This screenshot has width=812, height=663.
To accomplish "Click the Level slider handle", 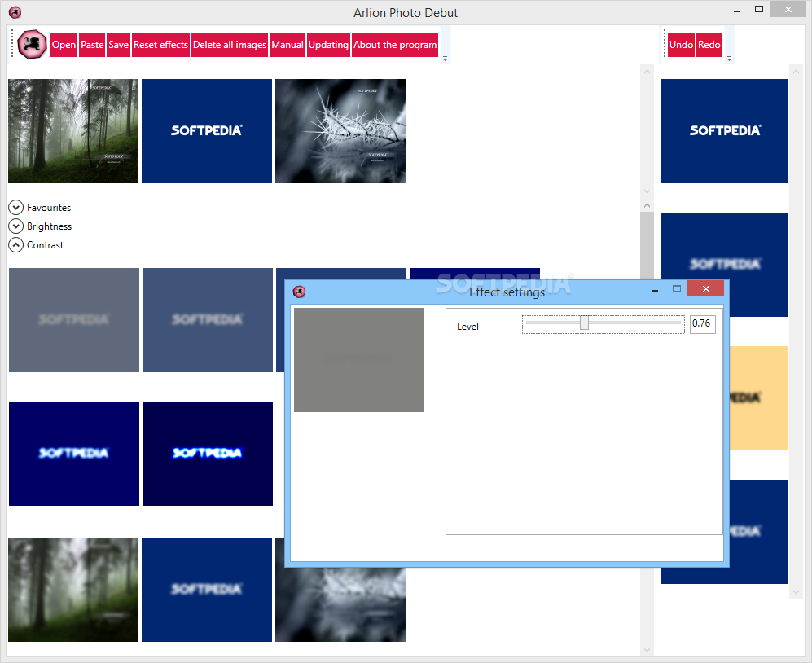I will [x=584, y=323].
